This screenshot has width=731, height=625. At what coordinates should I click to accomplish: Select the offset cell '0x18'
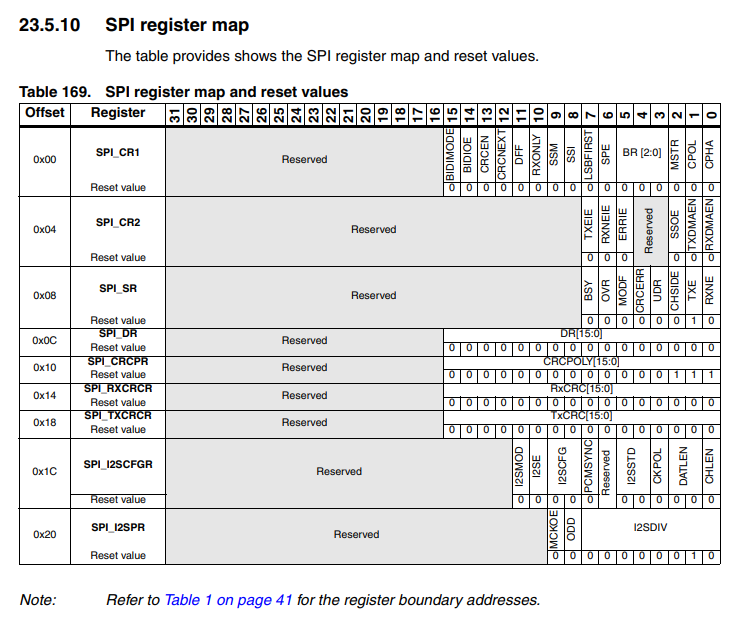click(x=45, y=422)
